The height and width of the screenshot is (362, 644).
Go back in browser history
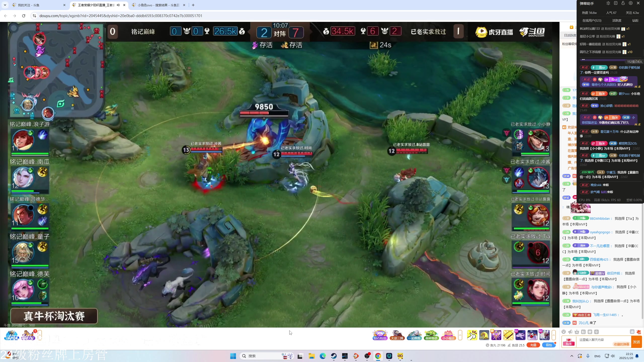[x=6, y=16]
